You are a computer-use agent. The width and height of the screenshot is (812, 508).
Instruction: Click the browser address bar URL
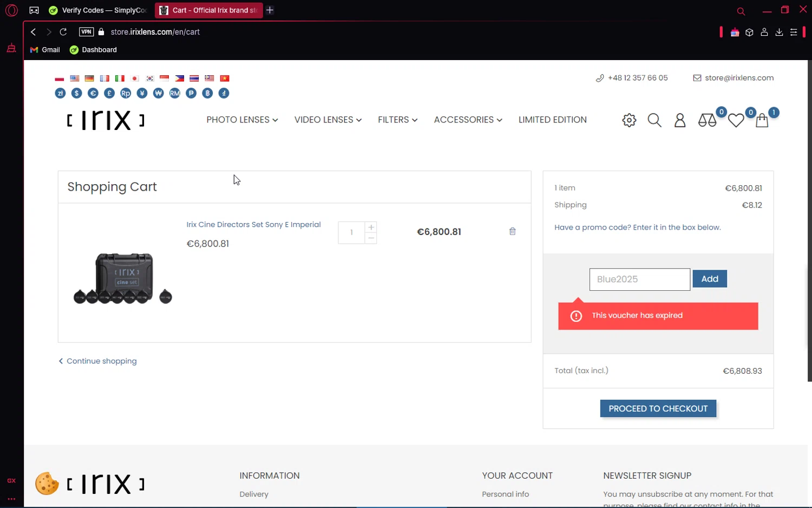pyautogui.click(x=155, y=32)
